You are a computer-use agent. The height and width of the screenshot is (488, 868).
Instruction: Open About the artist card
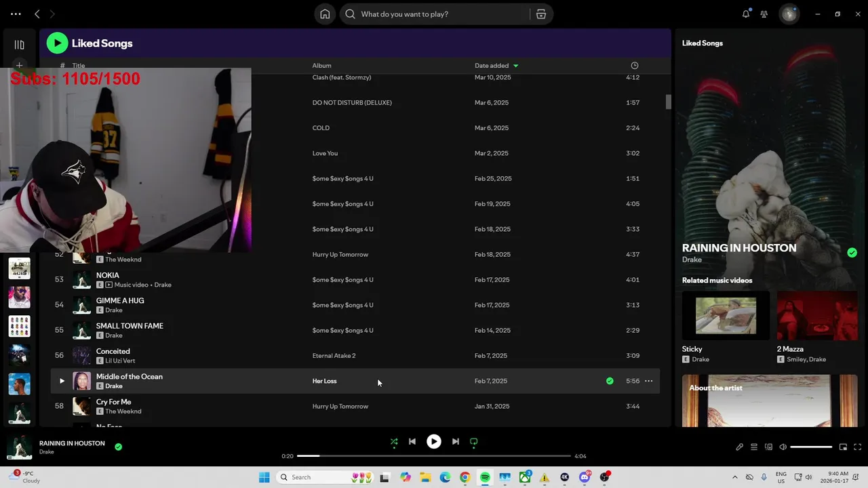tap(770, 401)
